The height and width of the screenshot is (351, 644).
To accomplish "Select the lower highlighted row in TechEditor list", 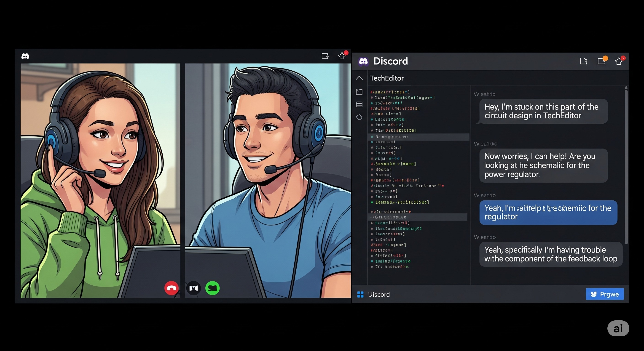I will [418, 217].
